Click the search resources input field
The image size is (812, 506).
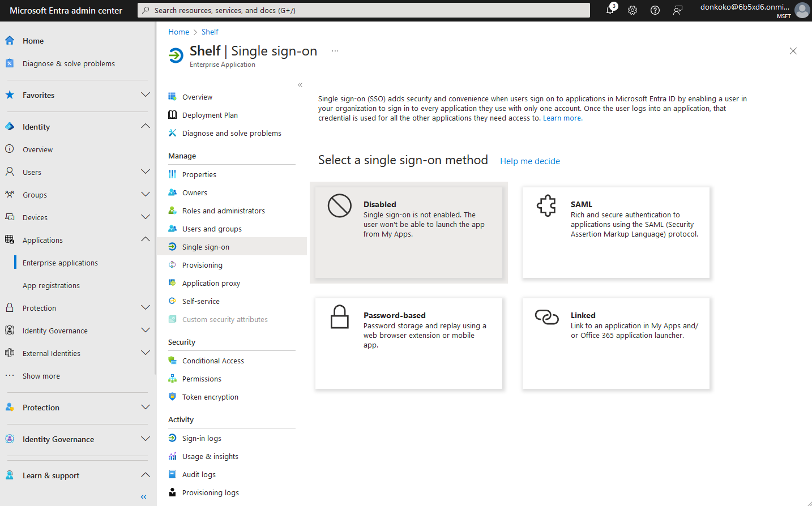tap(364, 10)
